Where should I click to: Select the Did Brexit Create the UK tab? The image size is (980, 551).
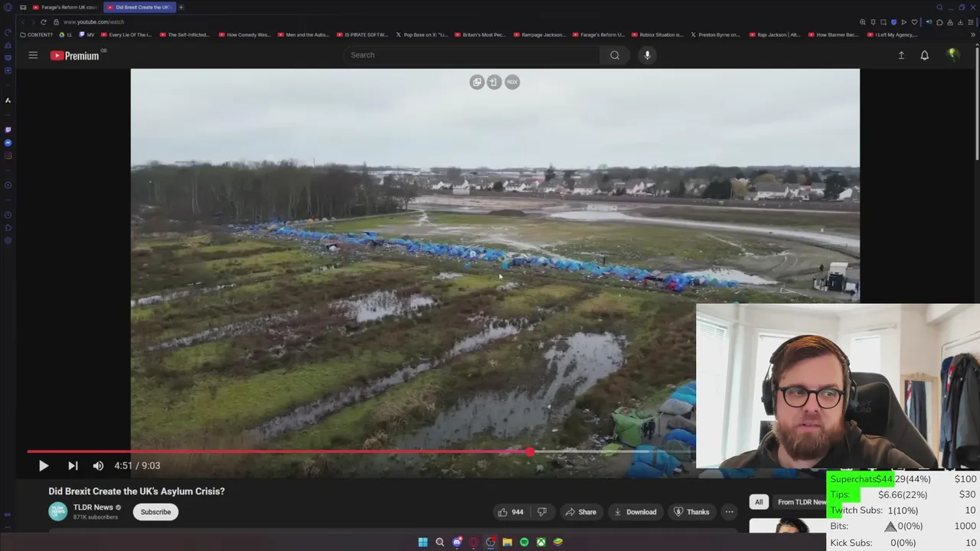(139, 7)
